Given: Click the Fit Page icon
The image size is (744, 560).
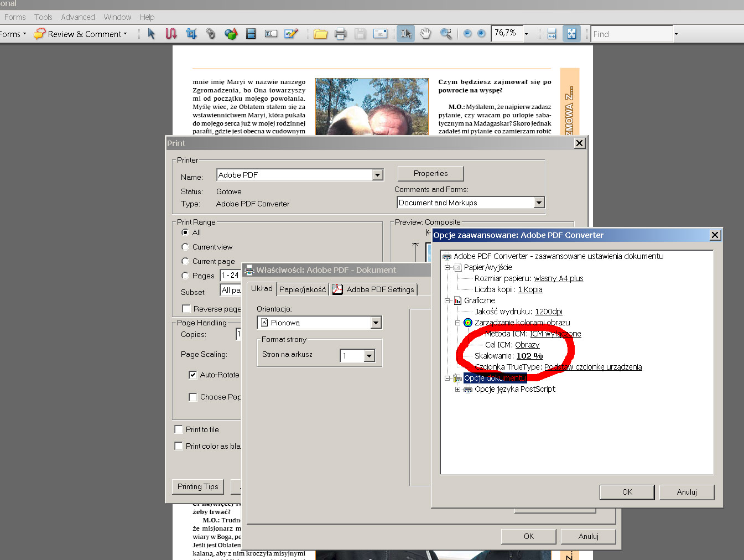Looking at the screenshot, I should 571,34.
